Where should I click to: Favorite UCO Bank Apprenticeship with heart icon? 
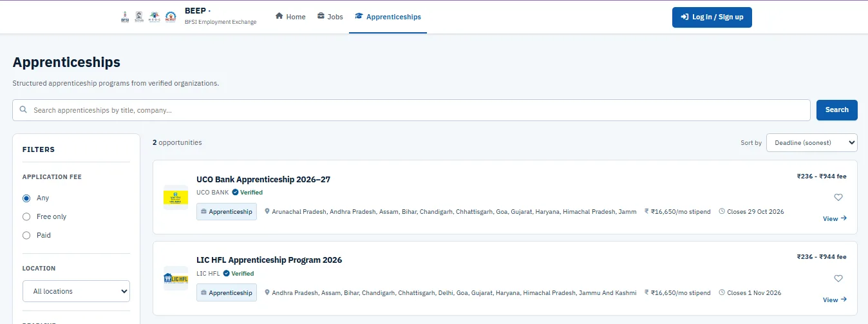[838, 197]
